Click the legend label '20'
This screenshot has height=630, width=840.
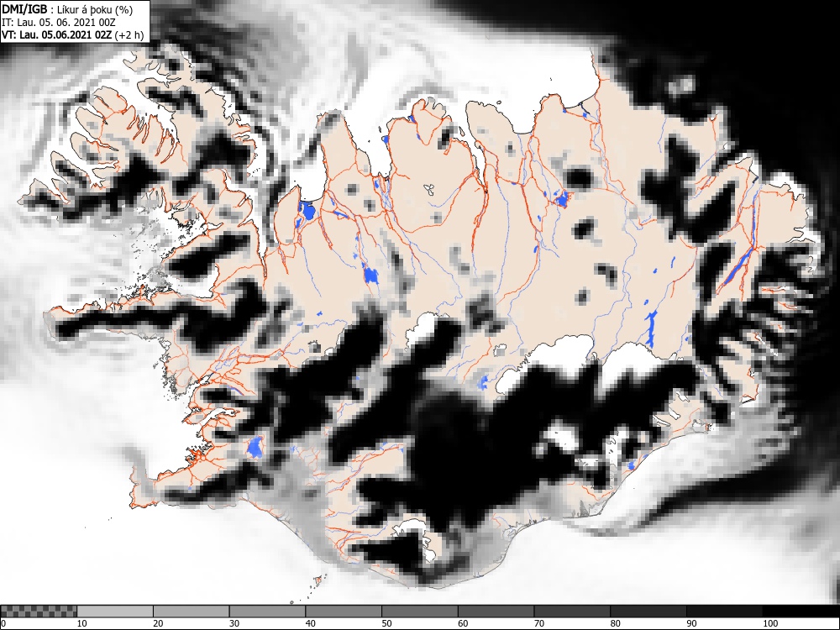[x=158, y=623]
